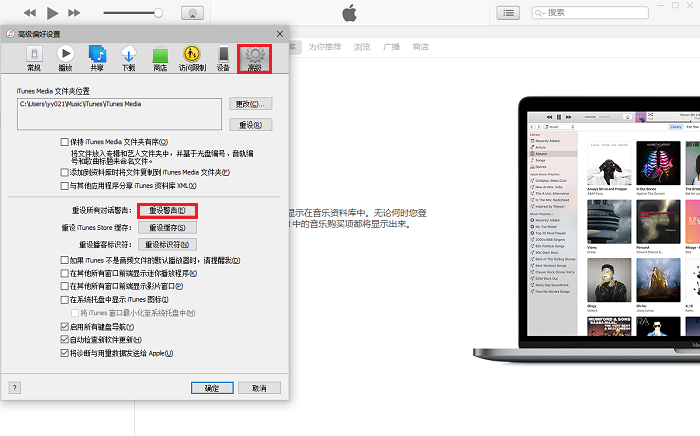700x436 pixels.
Task: Click the 重设标识符 reset identifier button
Action: pos(167,245)
